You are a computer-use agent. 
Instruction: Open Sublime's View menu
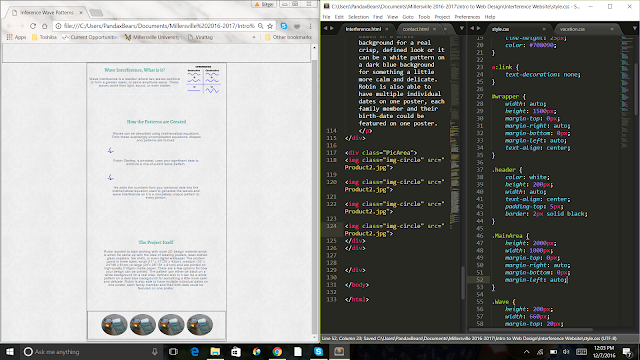click(x=392, y=17)
